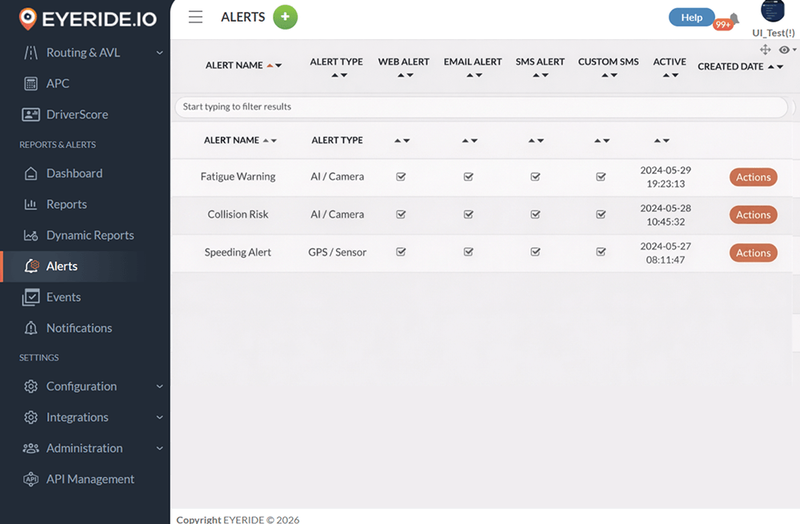This screenshot has width=800, height=524.
Task: Toggle Custom SMS checkbox for Speeding Alert
Action: [x=601, y=252]
